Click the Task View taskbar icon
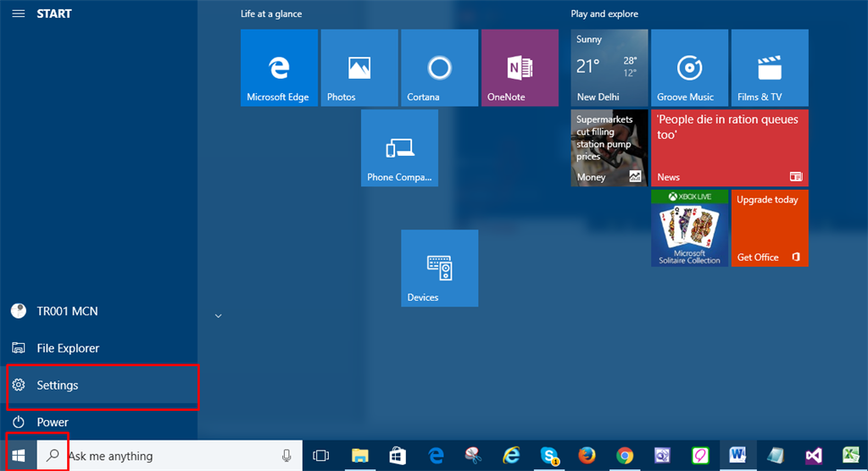 click(x=320, y=456)
